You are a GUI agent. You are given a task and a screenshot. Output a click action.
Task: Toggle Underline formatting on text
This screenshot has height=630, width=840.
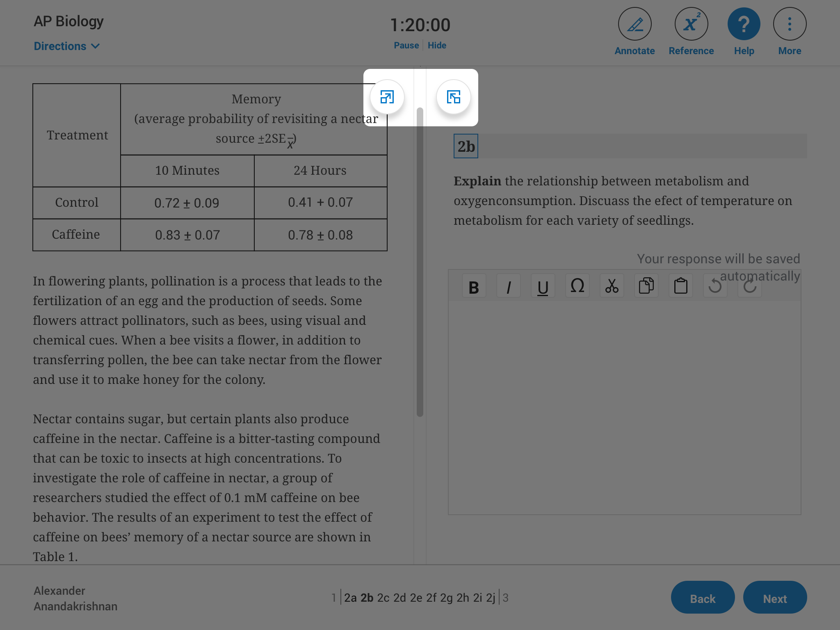point(542,285)
